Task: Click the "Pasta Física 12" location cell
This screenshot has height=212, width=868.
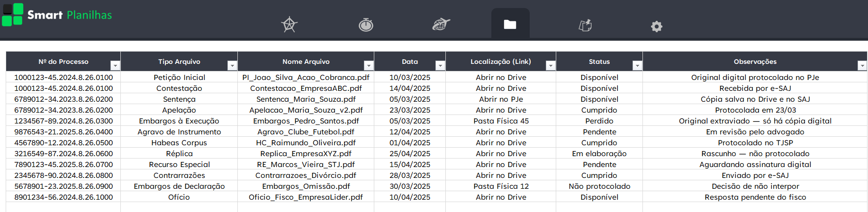Action: click(x=501, y=186)
